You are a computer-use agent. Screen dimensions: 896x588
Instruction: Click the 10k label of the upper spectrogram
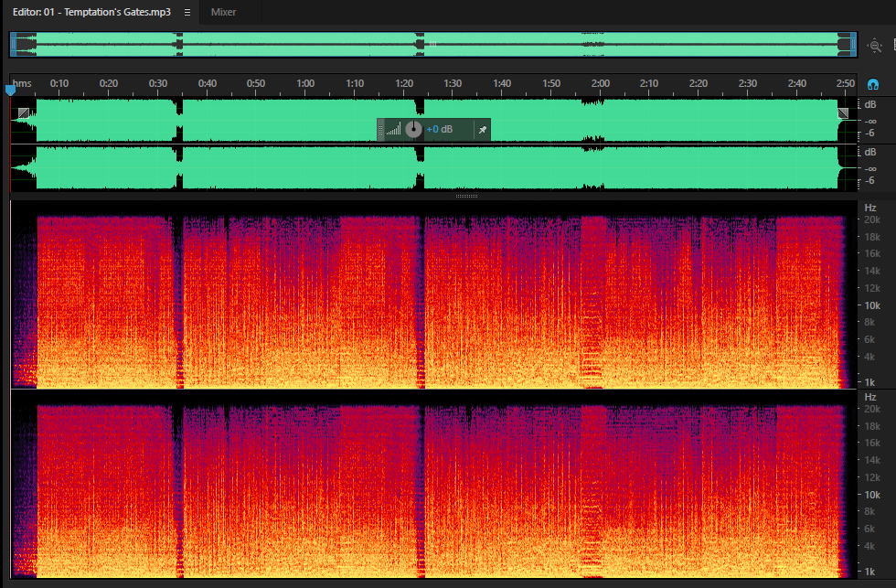pos(872,305)
